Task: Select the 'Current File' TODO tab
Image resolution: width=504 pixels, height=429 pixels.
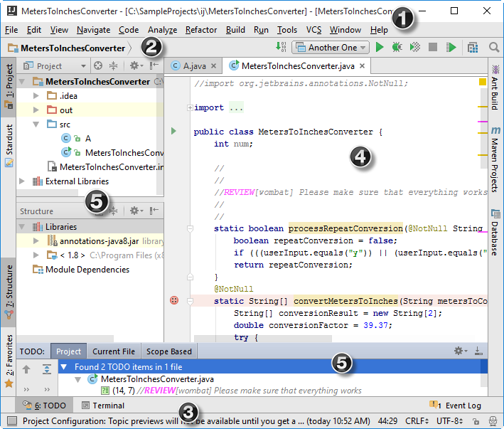Action: (x=114, y=351)
